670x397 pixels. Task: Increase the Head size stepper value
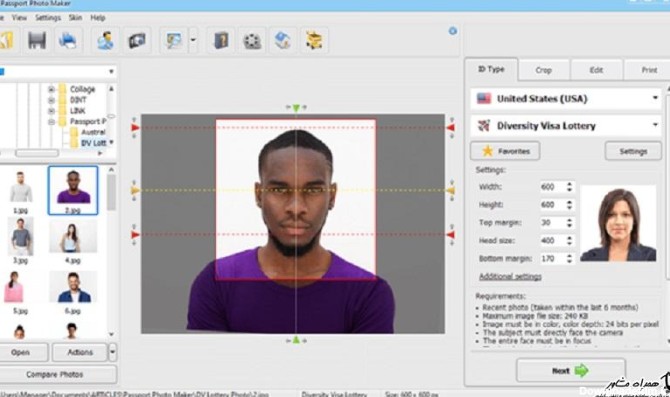pos(569,238)
